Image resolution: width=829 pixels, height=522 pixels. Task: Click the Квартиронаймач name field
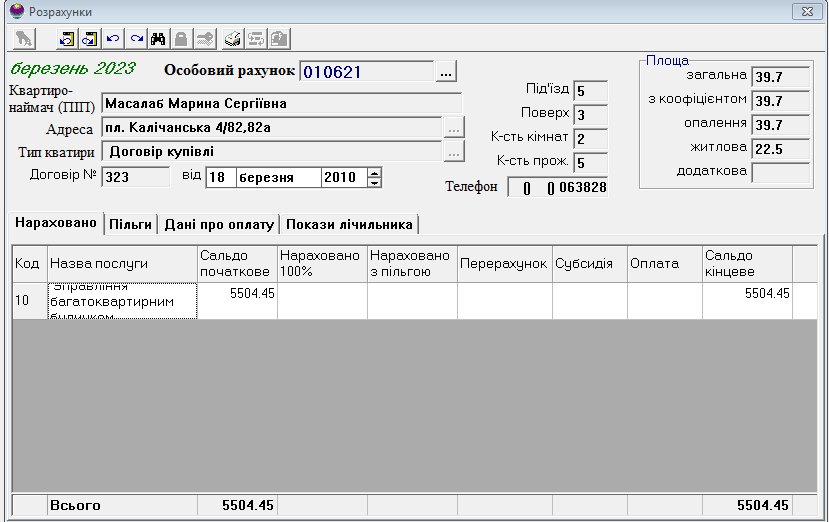coord(281,104)
